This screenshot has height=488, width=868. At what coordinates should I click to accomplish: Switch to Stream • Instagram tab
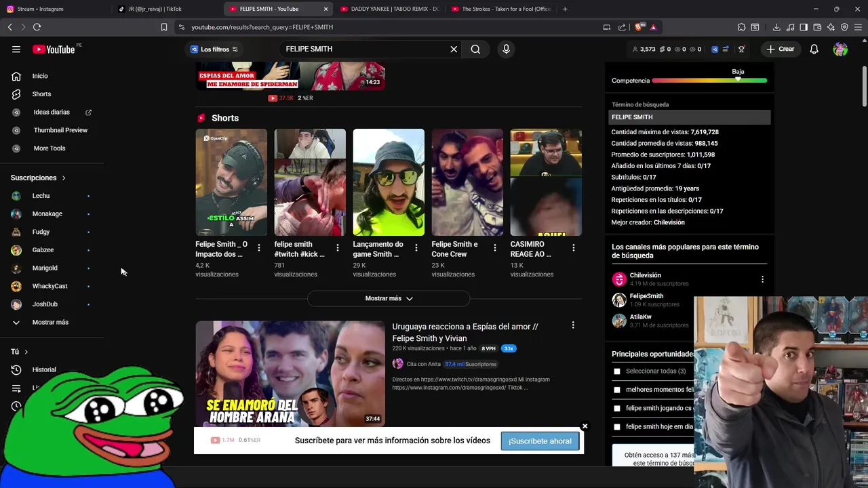[x=56, y=9]
